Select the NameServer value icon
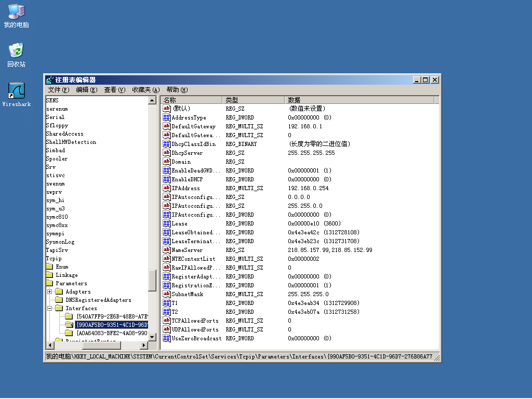 coord(167,250)
